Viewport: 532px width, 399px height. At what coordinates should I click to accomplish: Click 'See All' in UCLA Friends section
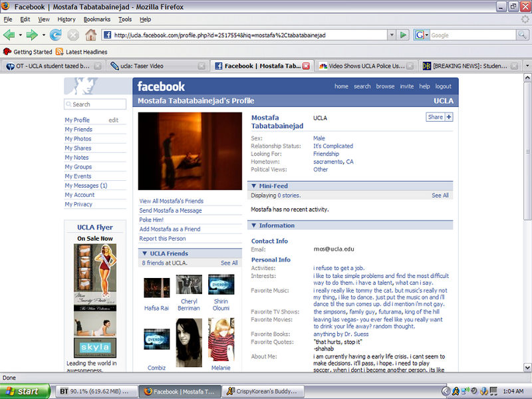[x=229, y=263]
